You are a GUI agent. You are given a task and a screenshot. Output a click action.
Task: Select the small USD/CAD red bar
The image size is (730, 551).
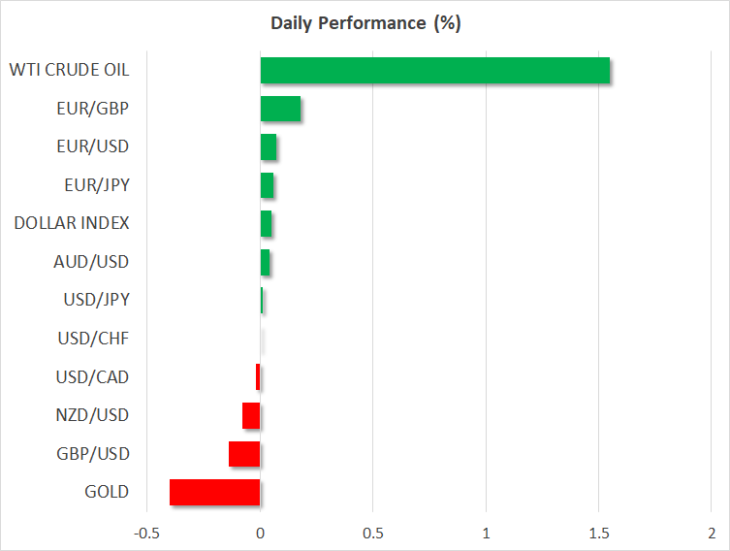click(x=258, y=377)
